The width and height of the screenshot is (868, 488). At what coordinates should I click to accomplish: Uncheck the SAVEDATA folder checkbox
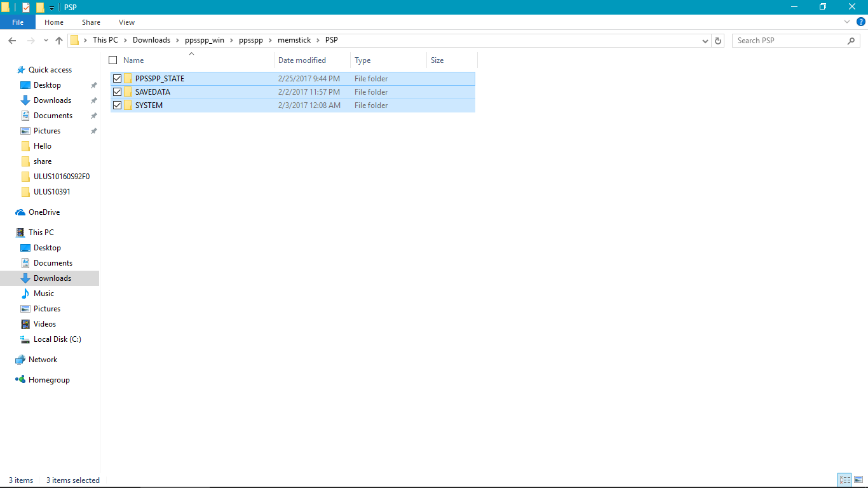pyautogui.click(x=117, y=92)
